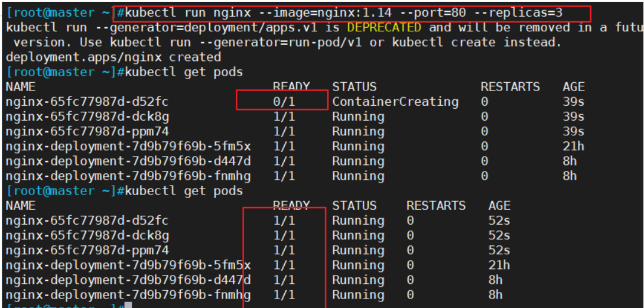
Task: Click the AGE header above the 39s values
Action: pos(573,87)
